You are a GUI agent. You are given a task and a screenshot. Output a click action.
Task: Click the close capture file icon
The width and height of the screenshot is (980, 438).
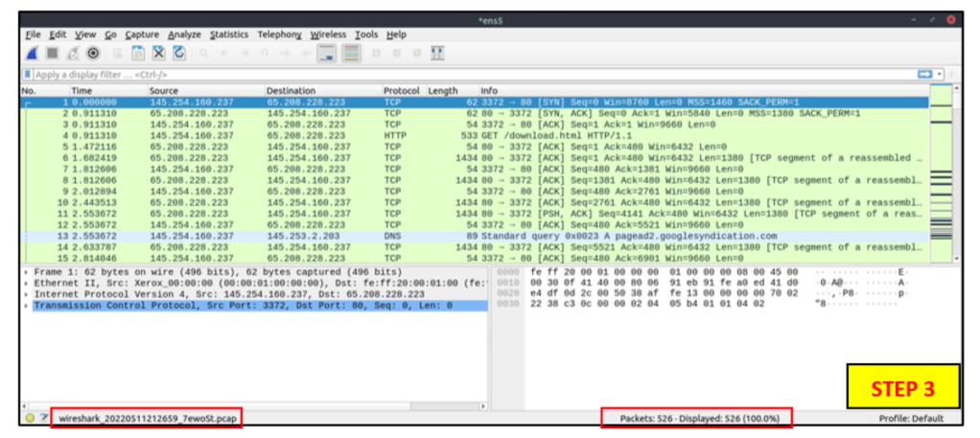(158, 53)
